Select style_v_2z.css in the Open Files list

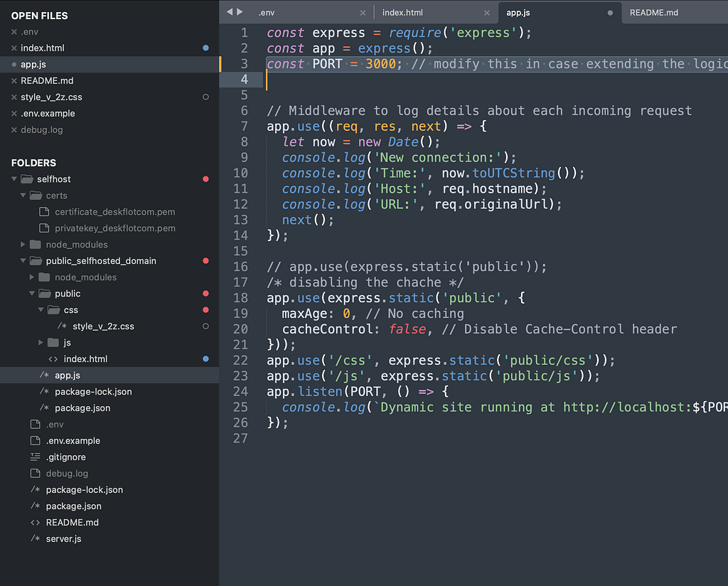click(x=109, y=97)
